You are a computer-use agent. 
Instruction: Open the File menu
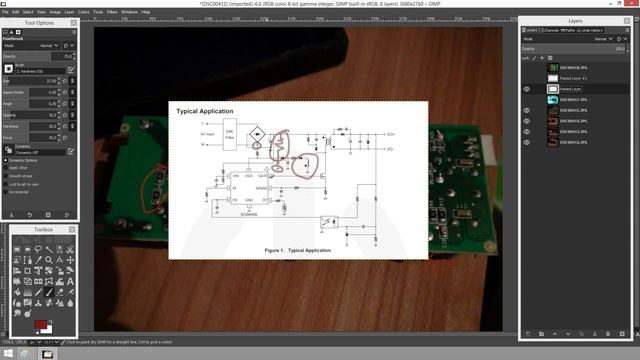(x=5, y=12)
